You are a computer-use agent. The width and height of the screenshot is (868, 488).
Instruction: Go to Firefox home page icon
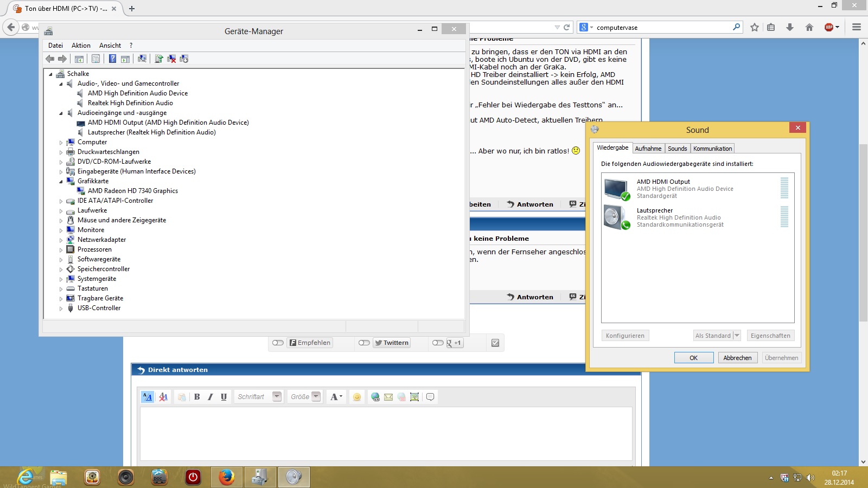tap(809, 27)
